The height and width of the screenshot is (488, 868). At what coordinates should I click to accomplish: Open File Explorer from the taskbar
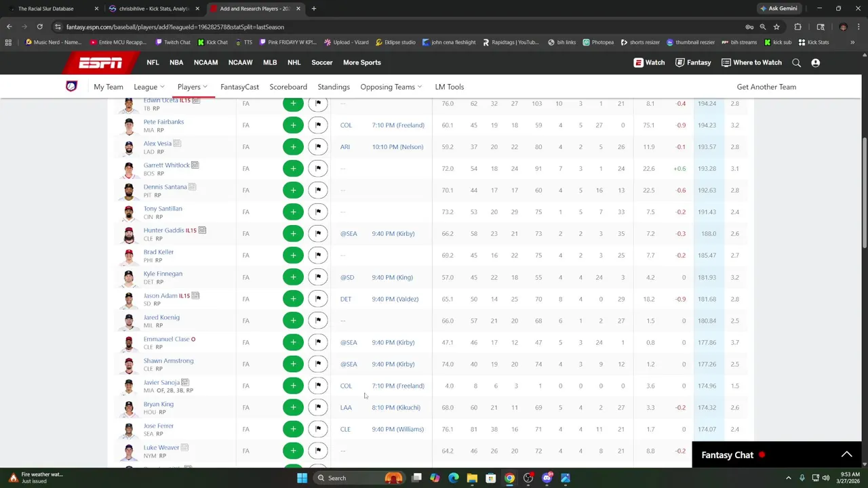472,478
